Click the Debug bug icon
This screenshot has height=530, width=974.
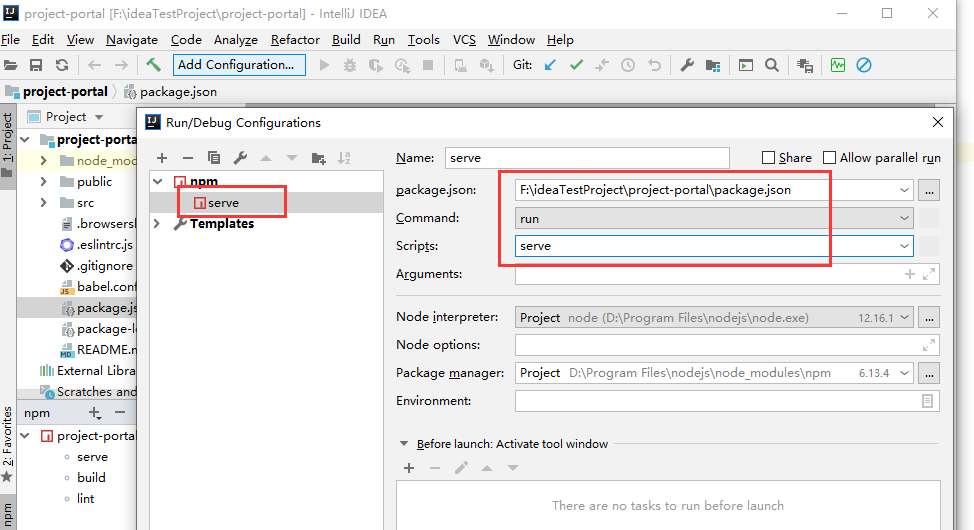tap(350, 65)
